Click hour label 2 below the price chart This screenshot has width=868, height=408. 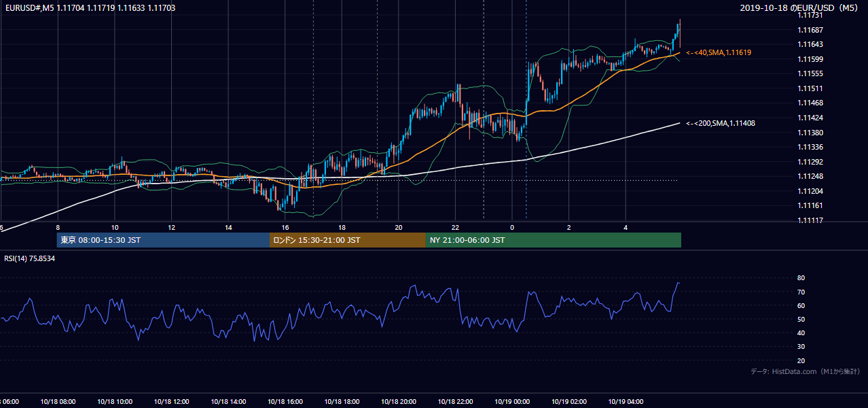pyautogui.click(x=569, y=228)
